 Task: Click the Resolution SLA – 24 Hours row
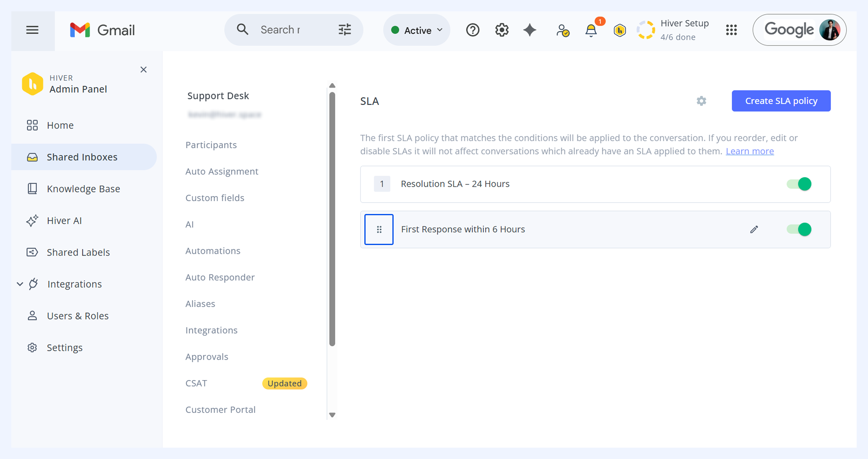click(595, 184)
